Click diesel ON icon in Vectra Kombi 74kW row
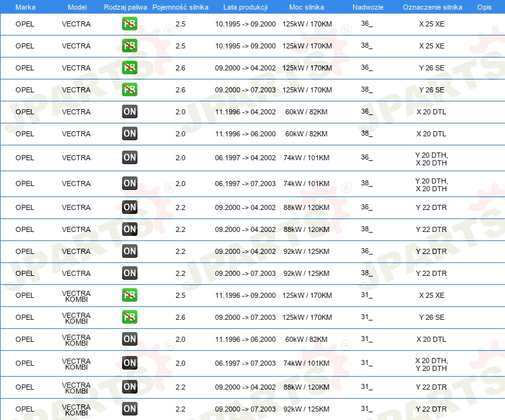The image size is (505, 420). click(x=129, y=363)
